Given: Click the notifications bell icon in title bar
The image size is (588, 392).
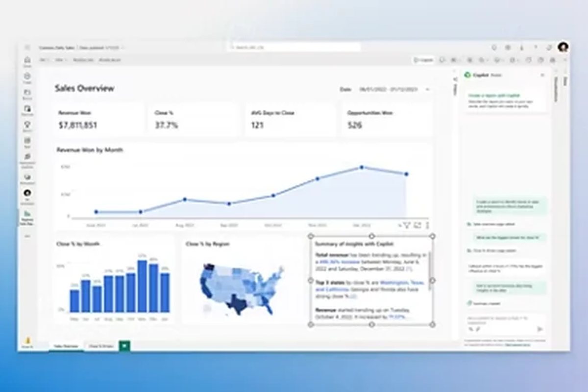Looking at the screenshot, I should [x=494, y=47].
